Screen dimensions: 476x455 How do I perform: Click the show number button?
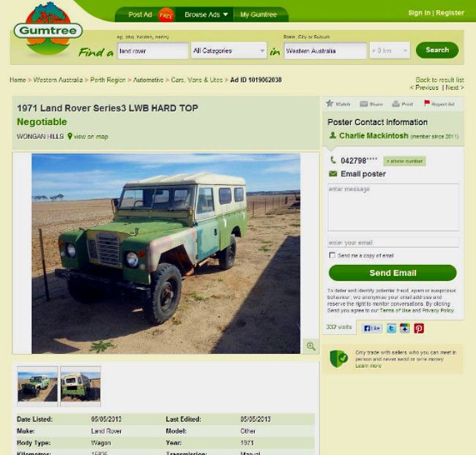point(405,161)
